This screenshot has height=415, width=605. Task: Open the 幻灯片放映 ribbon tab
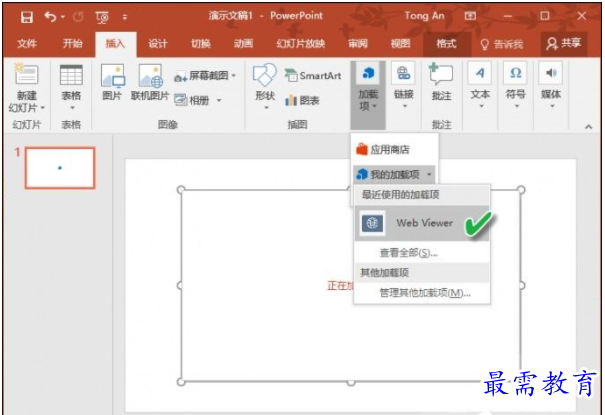[x=301, y=44]
